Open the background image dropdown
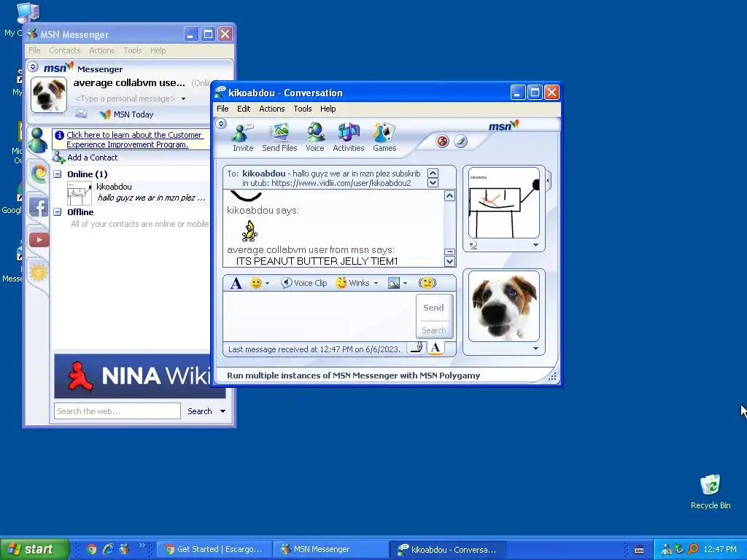The image size is (747, 560). 405,284
